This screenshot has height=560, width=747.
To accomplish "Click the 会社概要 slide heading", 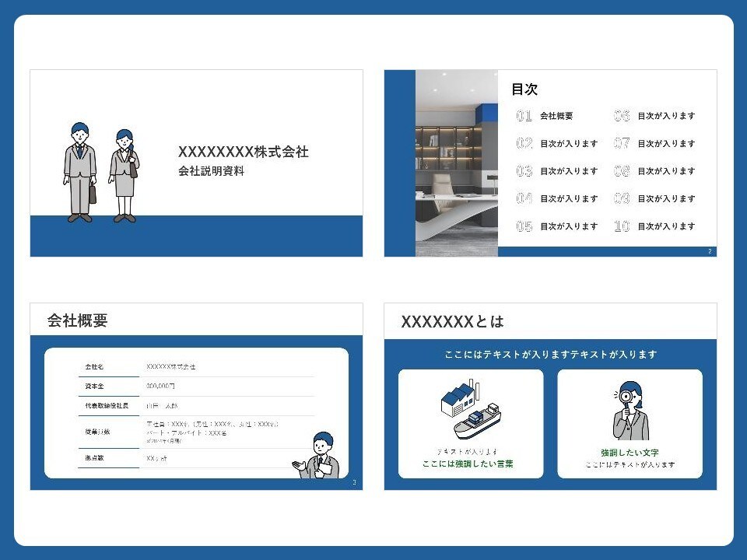I will tap(77, 320).
